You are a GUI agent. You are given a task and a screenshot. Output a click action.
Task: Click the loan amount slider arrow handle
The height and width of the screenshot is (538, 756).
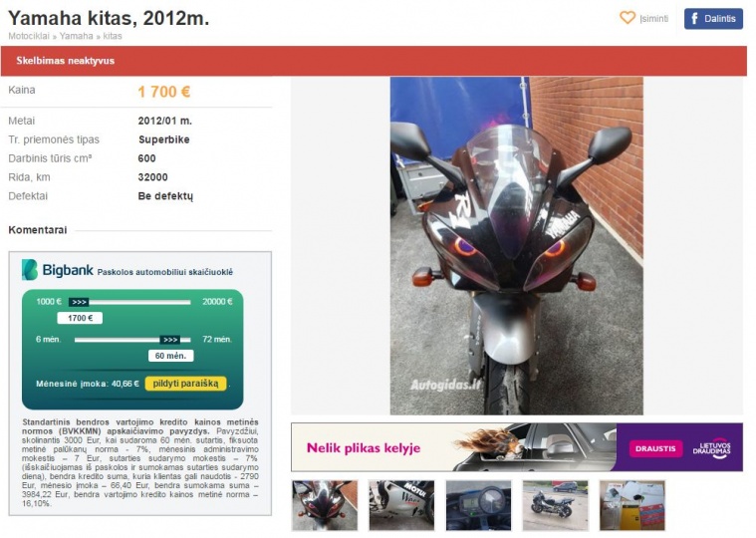coord(79,302)
